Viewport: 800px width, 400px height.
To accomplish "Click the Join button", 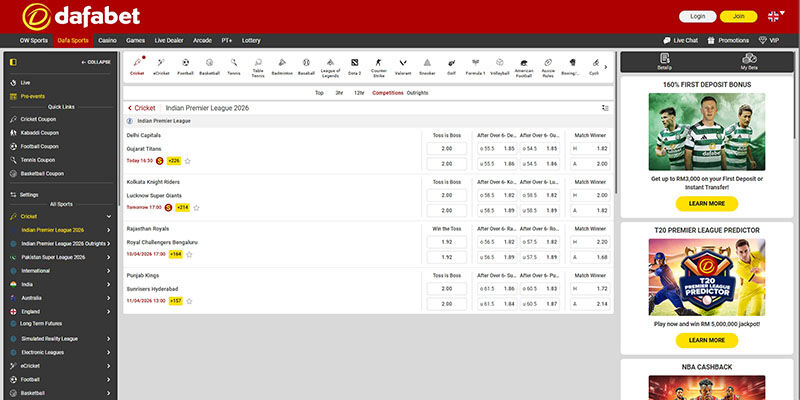I will 738,16.
